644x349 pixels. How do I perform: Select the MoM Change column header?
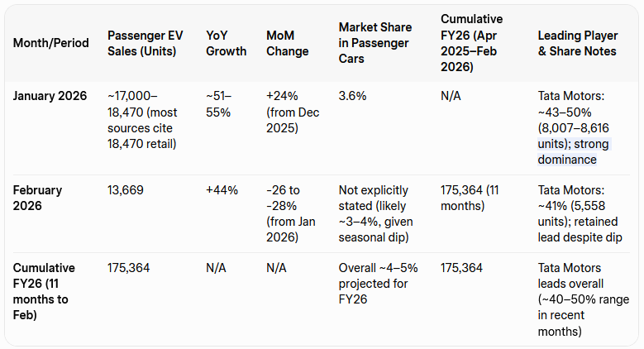tap(287, 43)
